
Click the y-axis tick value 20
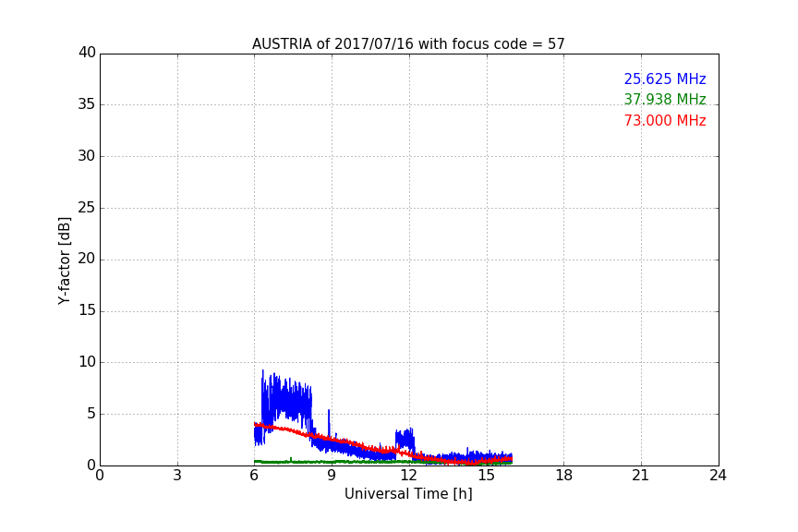click(87, 259)
